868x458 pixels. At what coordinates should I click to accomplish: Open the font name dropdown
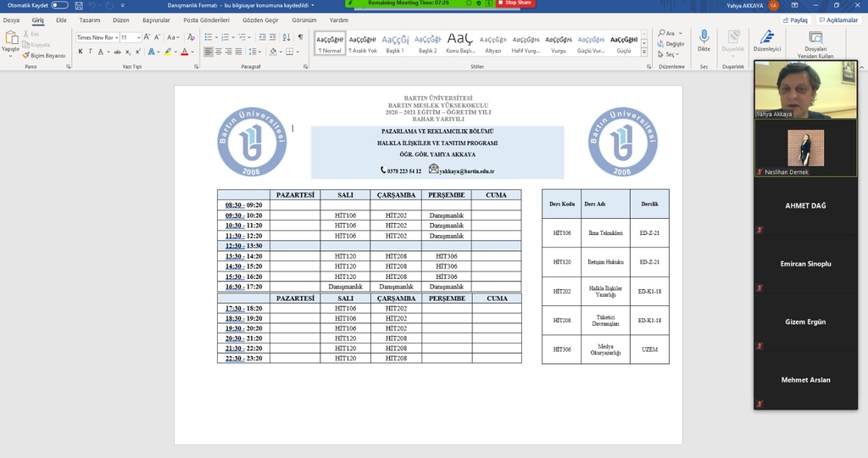point(114,37)
